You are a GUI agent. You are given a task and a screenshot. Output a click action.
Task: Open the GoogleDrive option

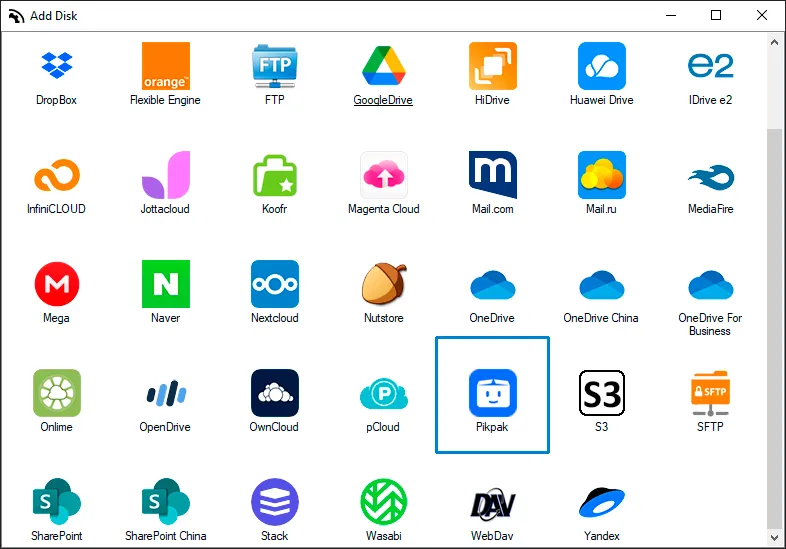383,66
